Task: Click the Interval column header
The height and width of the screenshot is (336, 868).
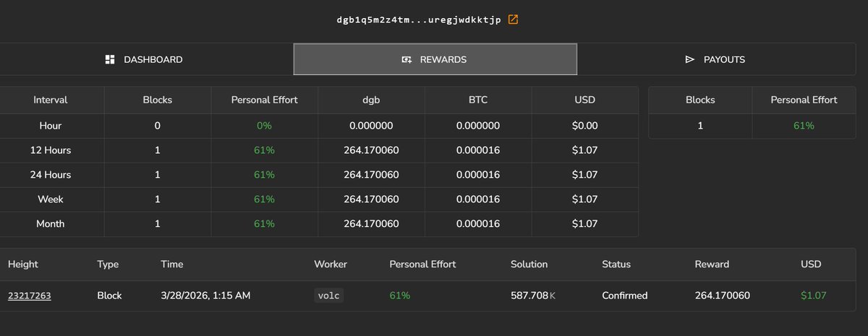Action: (x=51, y=100)
